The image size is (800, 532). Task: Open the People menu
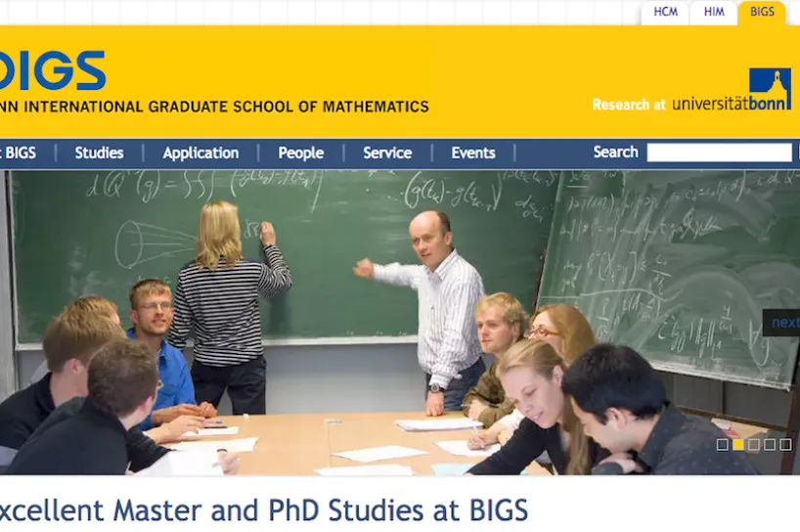[x=300, y=153]
